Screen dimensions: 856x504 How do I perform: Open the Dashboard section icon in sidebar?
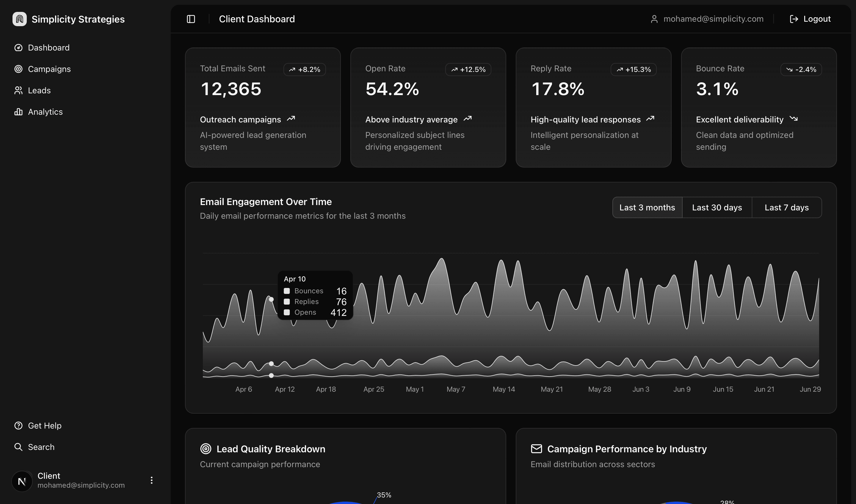[x=19, y=48]
